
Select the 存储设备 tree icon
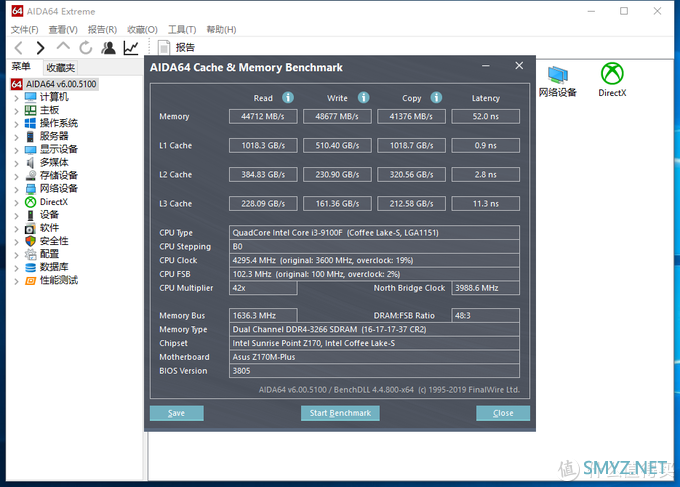tap(30, 176)
